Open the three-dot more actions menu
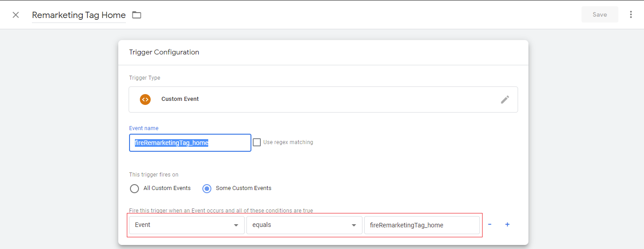 [x=631, y=14]
